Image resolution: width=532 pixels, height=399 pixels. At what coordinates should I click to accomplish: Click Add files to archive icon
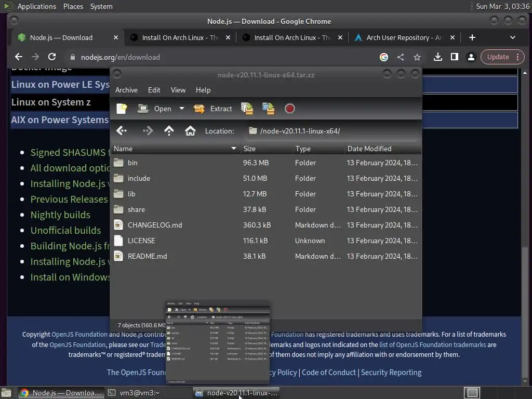(247, 109)
